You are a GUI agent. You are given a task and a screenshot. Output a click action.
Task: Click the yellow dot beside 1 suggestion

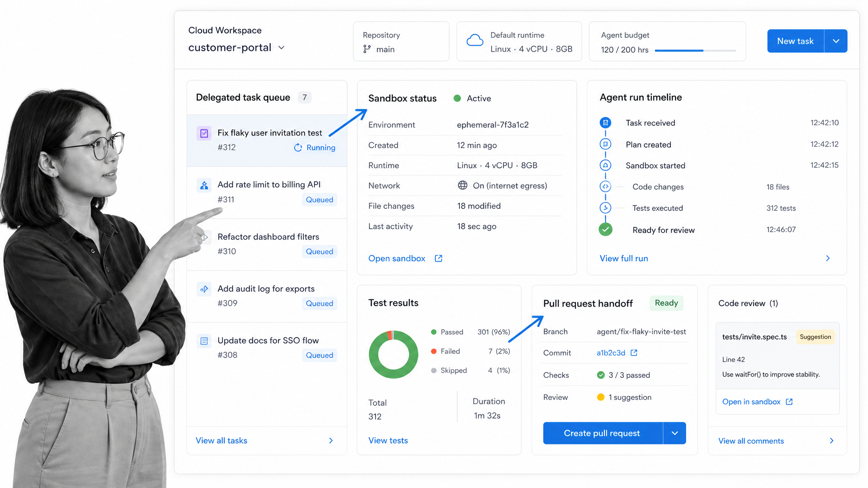[601, 397]
